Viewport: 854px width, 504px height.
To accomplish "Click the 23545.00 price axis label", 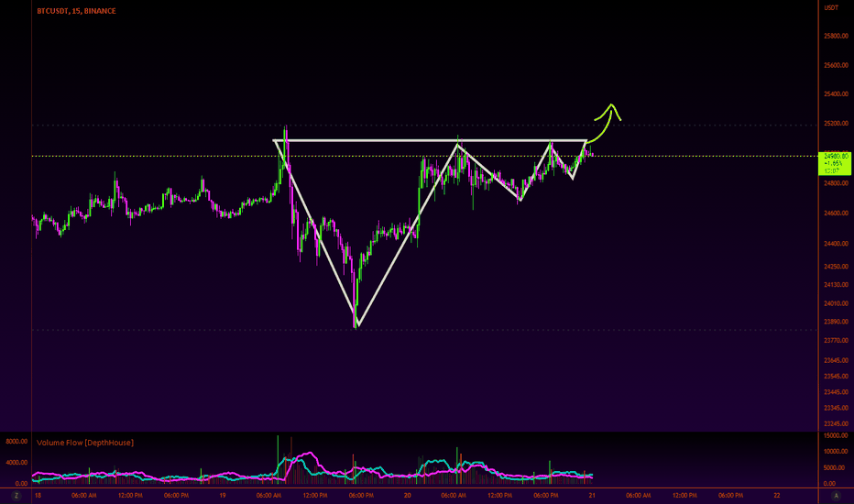I will pos(836,376).
